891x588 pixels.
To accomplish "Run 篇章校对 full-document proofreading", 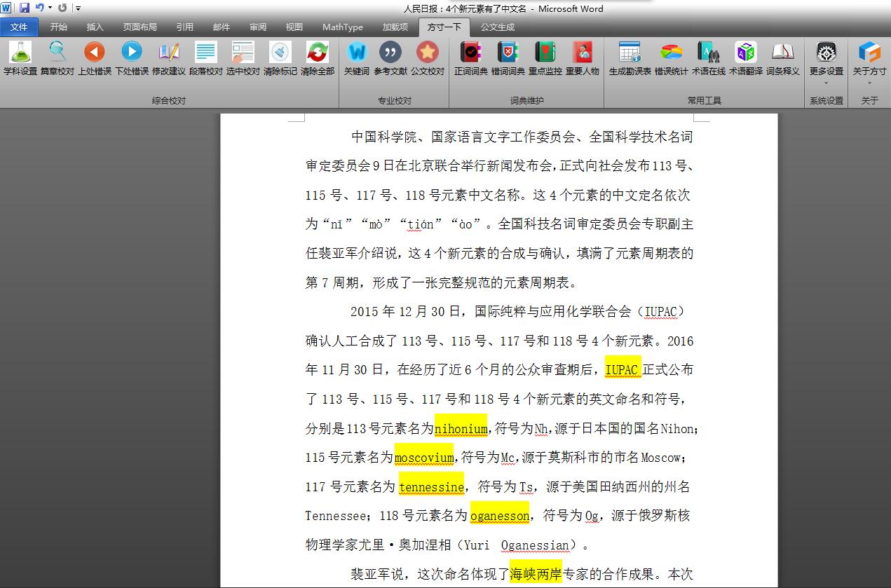I will (x=57, y=53).
